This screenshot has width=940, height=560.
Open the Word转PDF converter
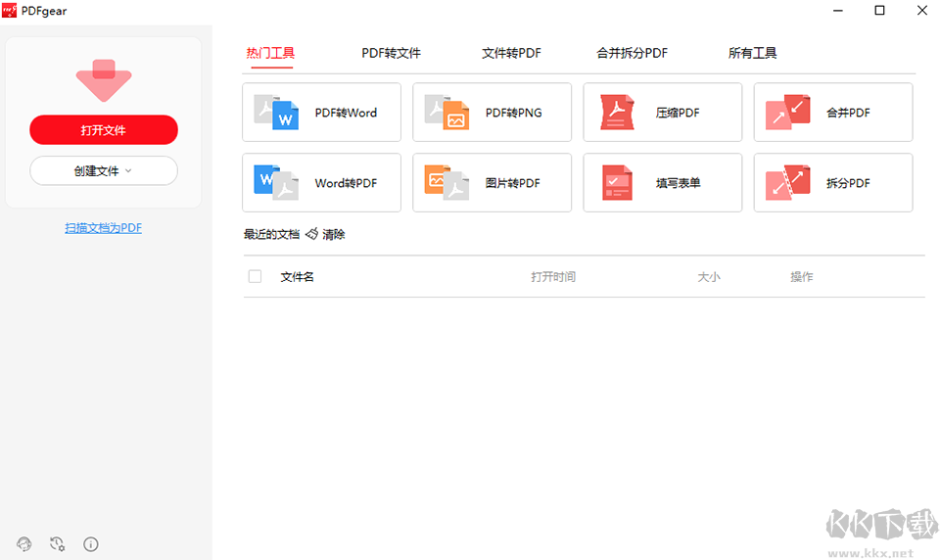point(321,182)
